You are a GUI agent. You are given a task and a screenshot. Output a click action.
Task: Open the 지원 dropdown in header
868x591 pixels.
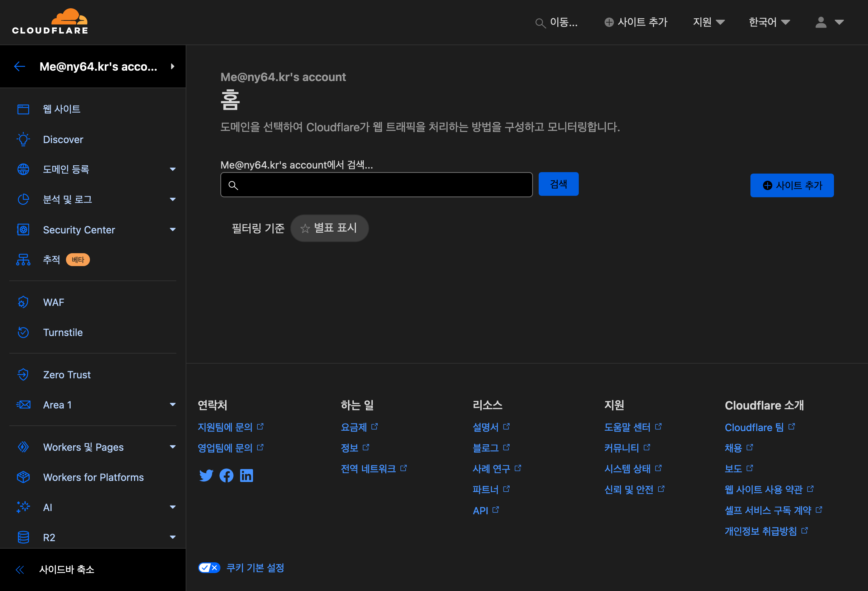pyautogui.click(x=709, y=22)
